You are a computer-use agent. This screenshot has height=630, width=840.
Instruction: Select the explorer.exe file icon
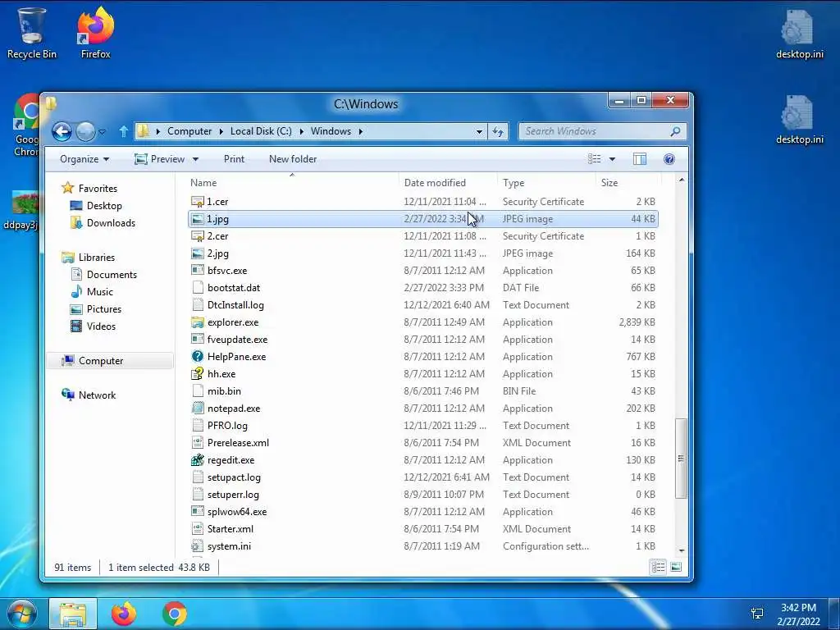point(198,322)
